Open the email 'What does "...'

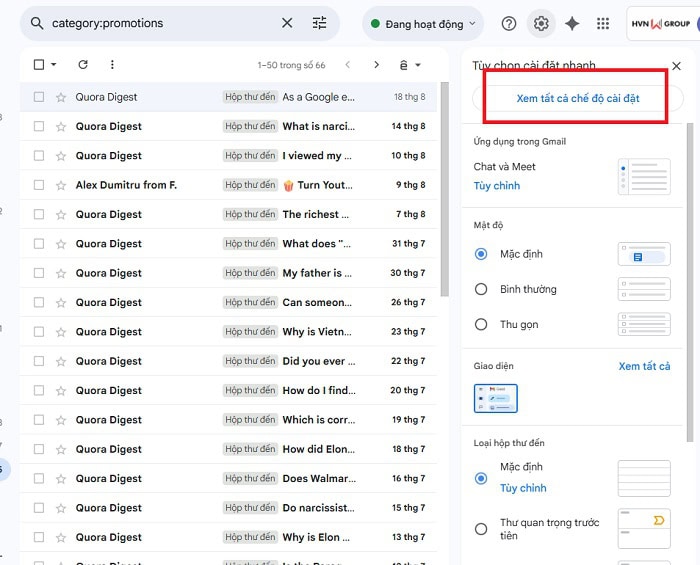(x=229, y=244)
